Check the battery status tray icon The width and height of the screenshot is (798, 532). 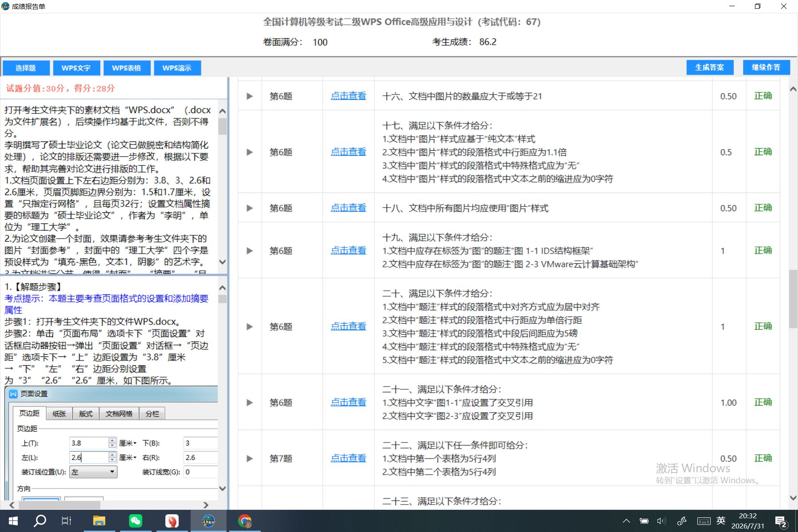pos(644,521)
